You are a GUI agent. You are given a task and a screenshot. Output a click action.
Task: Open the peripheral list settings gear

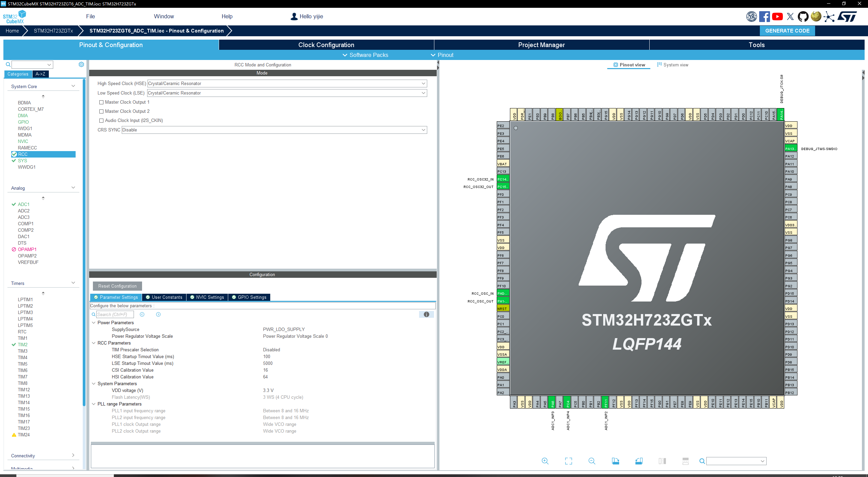click(81, 64)
